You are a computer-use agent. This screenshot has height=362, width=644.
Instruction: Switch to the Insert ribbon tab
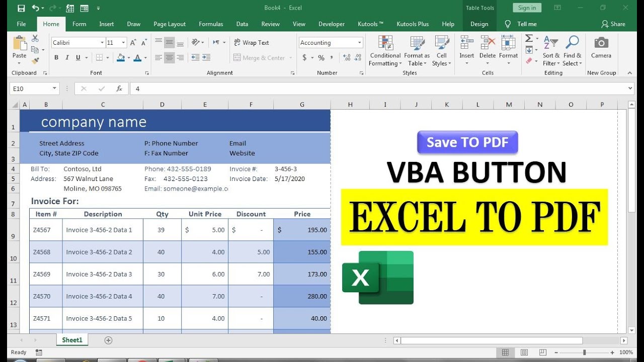pyautogui.click(x=106, y=24)
